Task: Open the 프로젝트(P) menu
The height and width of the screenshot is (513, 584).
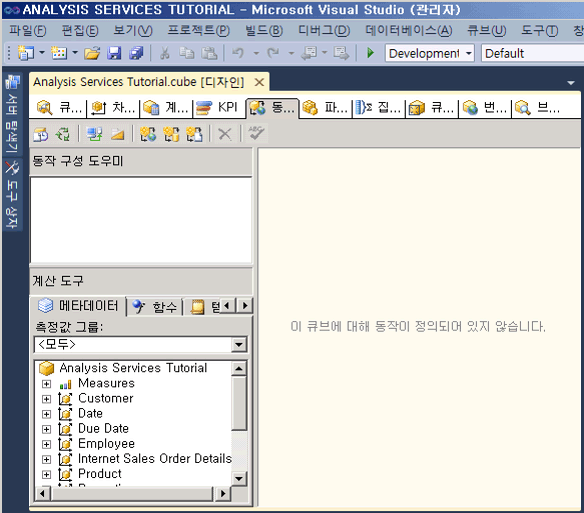Action: coord(199,31)
